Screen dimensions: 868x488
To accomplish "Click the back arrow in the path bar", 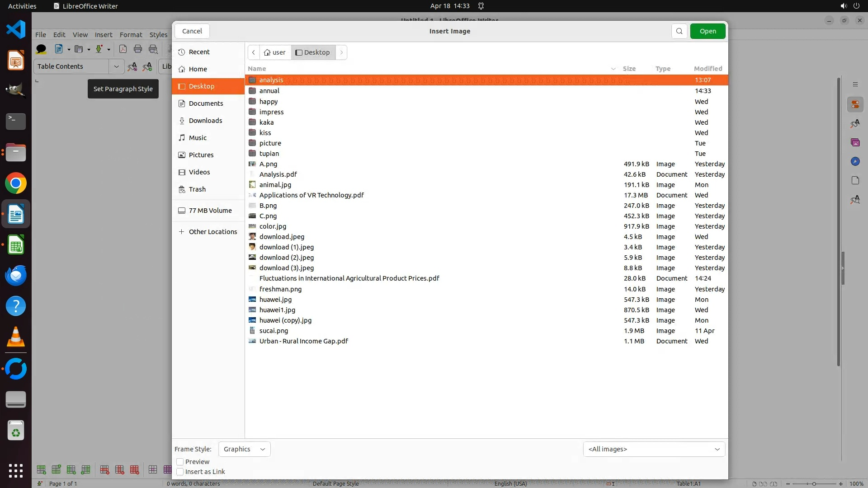I will [254, 52].
